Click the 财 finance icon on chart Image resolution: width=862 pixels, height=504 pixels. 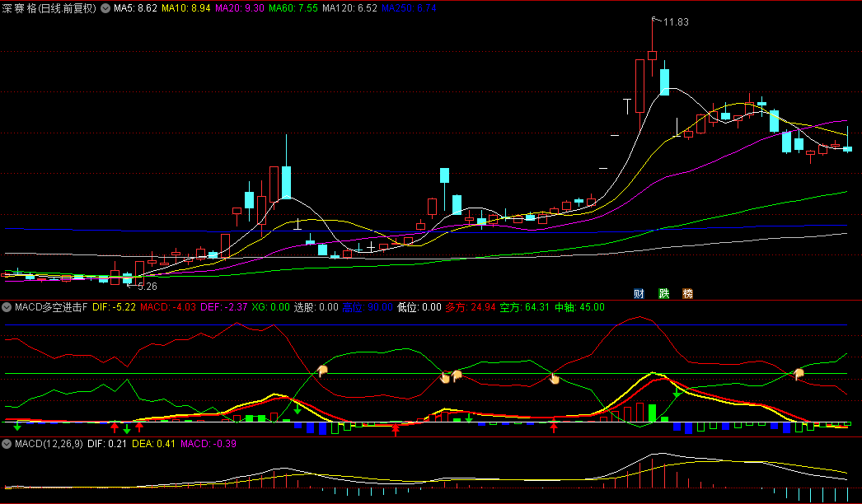click(x=639, y=294)
